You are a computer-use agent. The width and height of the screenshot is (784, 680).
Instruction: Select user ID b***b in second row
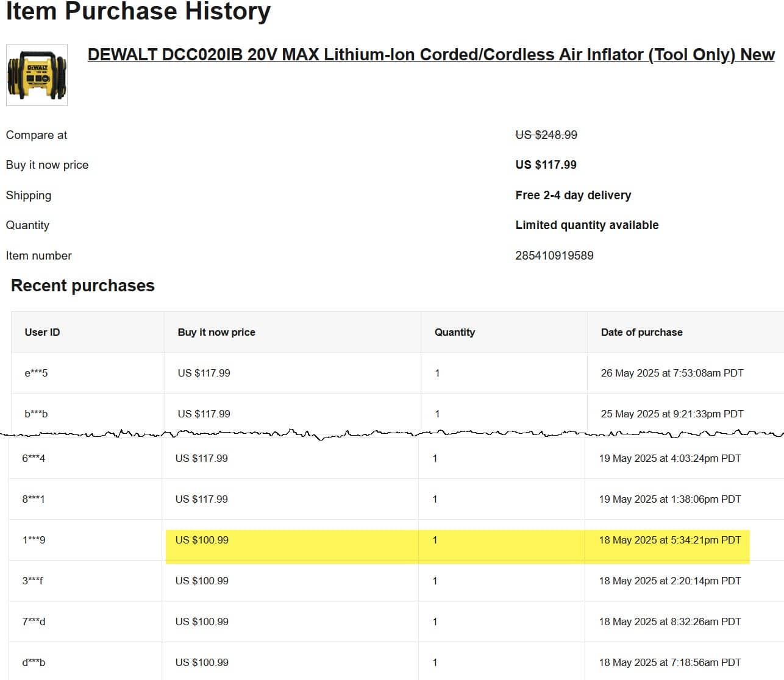36,414
